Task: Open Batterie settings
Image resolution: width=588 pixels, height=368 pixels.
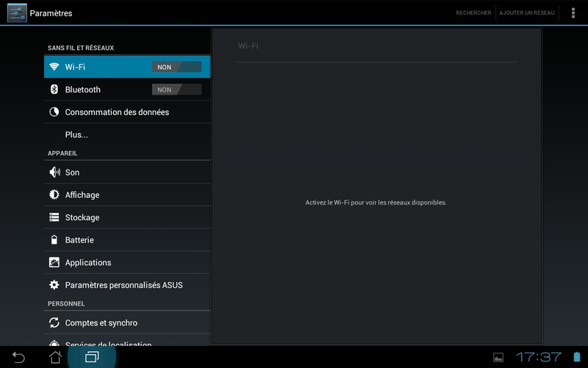Action: point(127,240)
